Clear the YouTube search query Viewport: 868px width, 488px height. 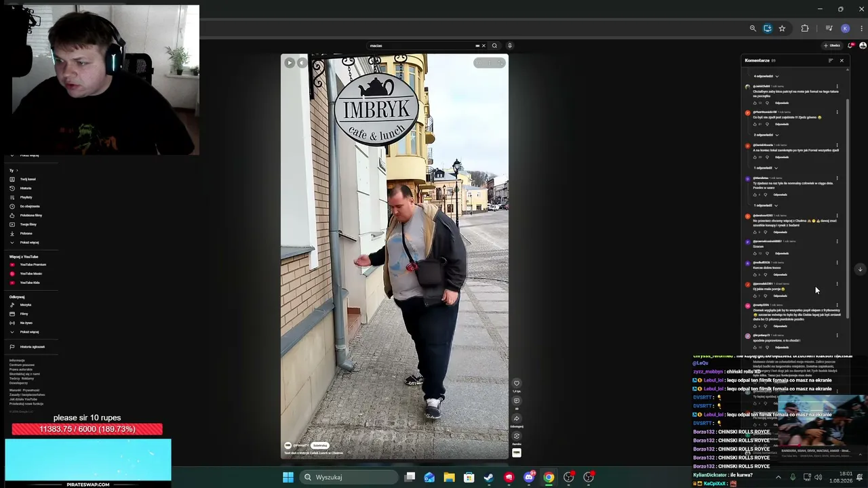484,45
